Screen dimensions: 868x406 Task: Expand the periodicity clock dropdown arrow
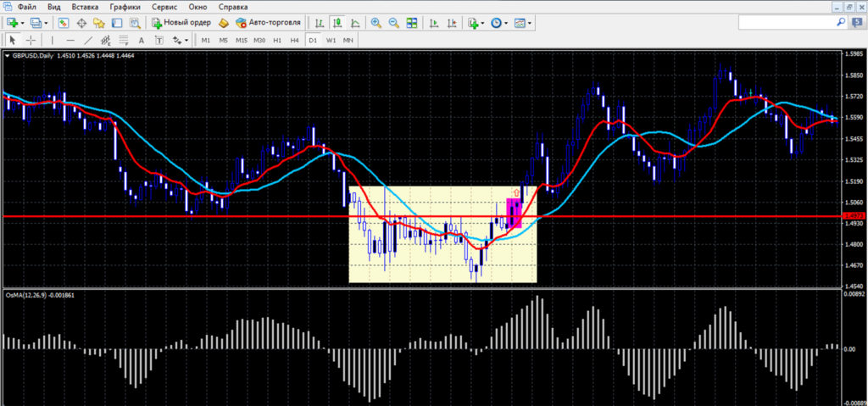[506, 23]
